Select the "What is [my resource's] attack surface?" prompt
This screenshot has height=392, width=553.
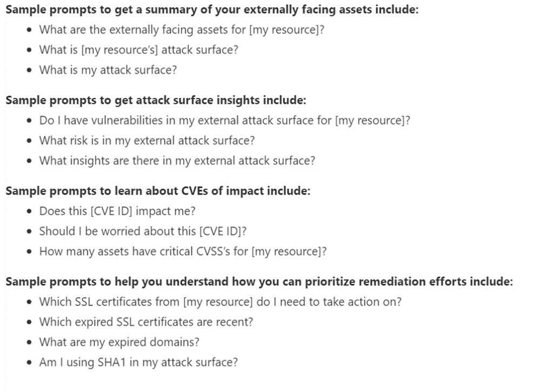tap(138, 50)
